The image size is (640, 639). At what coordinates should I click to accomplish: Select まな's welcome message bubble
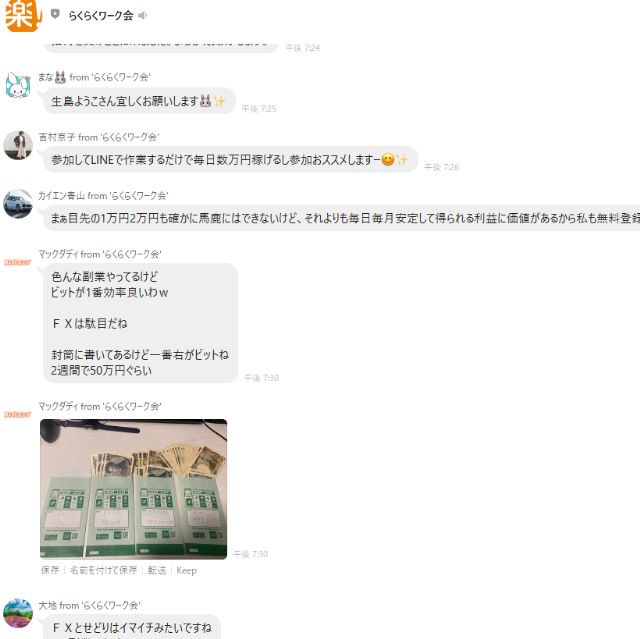pos(139,101)
